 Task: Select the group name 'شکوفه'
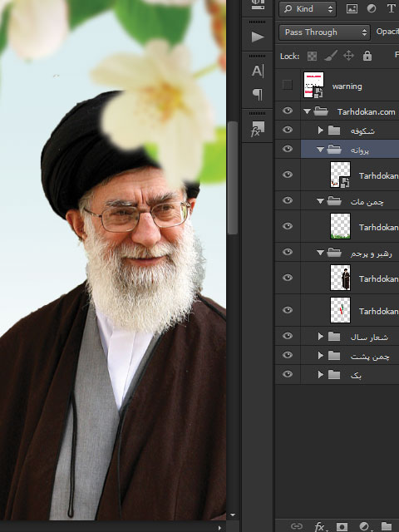point(362,131)
